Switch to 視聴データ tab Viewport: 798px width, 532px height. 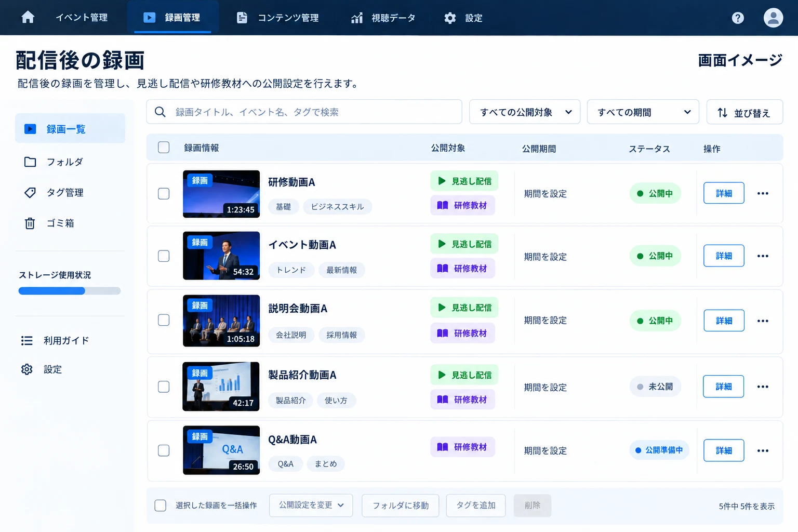coord(383,18)
